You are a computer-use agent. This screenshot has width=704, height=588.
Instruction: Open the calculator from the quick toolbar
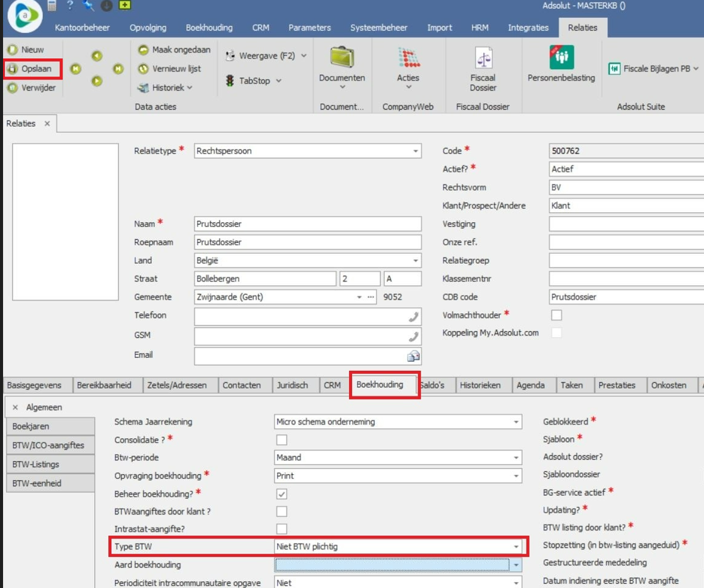click(51, 6)
